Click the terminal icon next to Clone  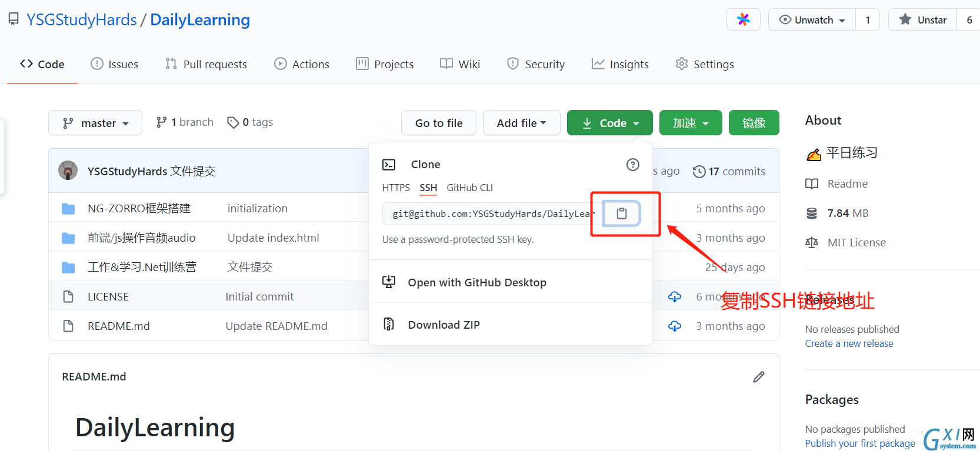coord(389,165)
